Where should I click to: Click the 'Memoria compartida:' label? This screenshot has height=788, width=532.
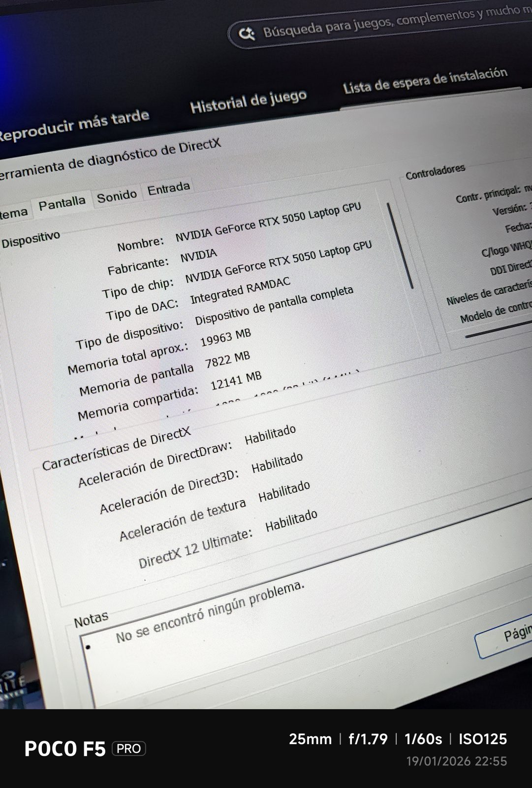click(138, 403)
